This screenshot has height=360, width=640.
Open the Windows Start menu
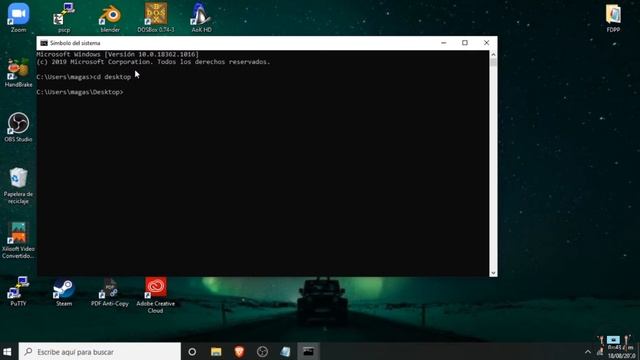pyautogui.click(x=7, y=351)
